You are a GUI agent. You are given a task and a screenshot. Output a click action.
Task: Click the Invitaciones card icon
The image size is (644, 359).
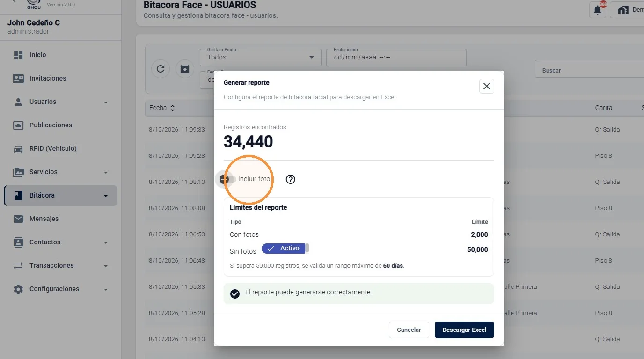pos(18,78)
